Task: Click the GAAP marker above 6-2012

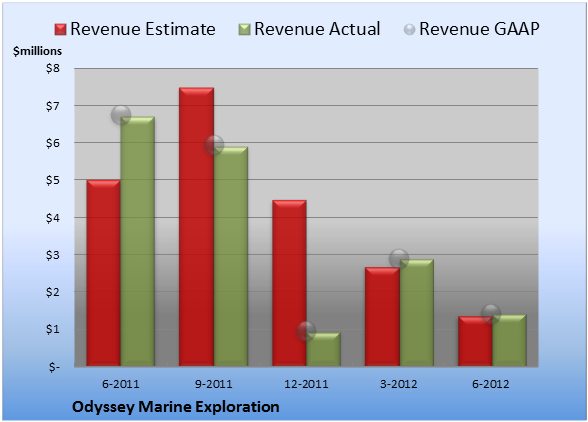Action: tap(491, 313)
